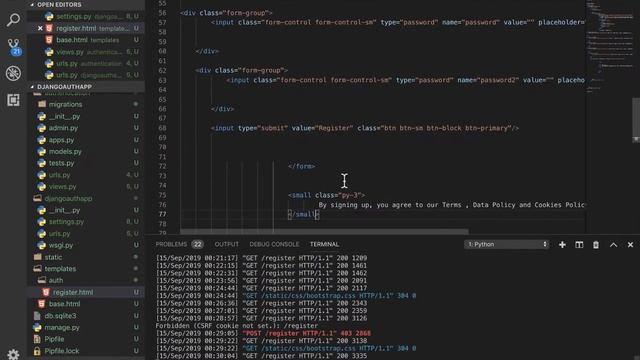Click line number 56 in gutter
The height and width of the screenshot is (360, 640).
click(162, 13)
